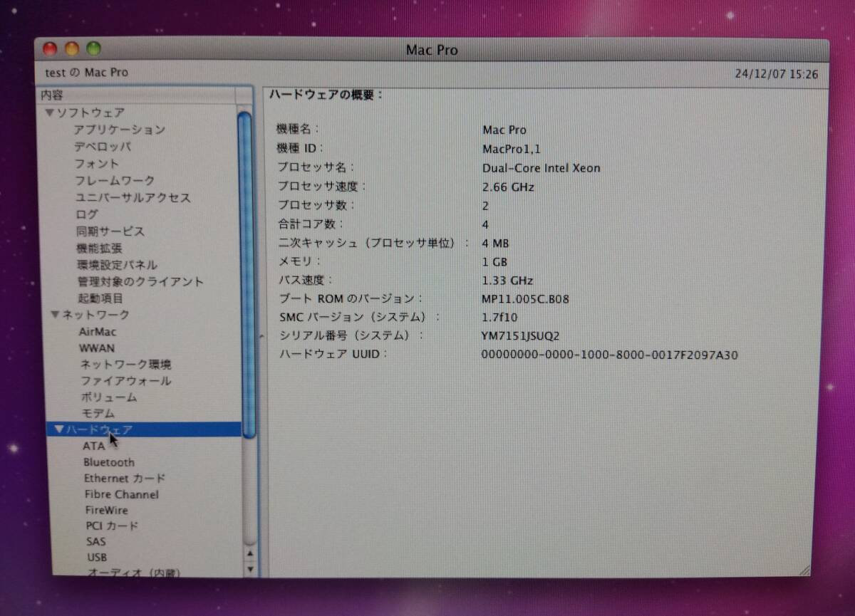This screenshot has width=855, height=616.
Task: Click the hardware UUID value
Action: (x=610, y=354)
